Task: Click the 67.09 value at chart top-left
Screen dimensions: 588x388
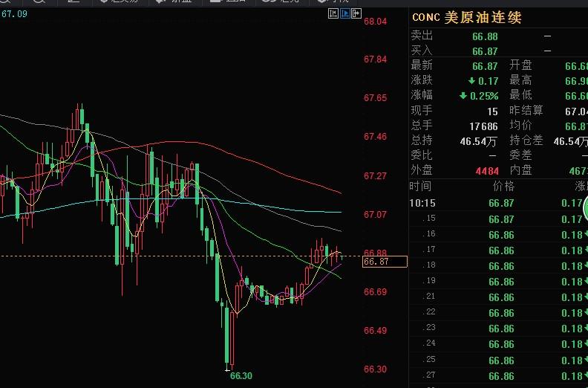Action: pyautogui.click(x=14, y=14)
